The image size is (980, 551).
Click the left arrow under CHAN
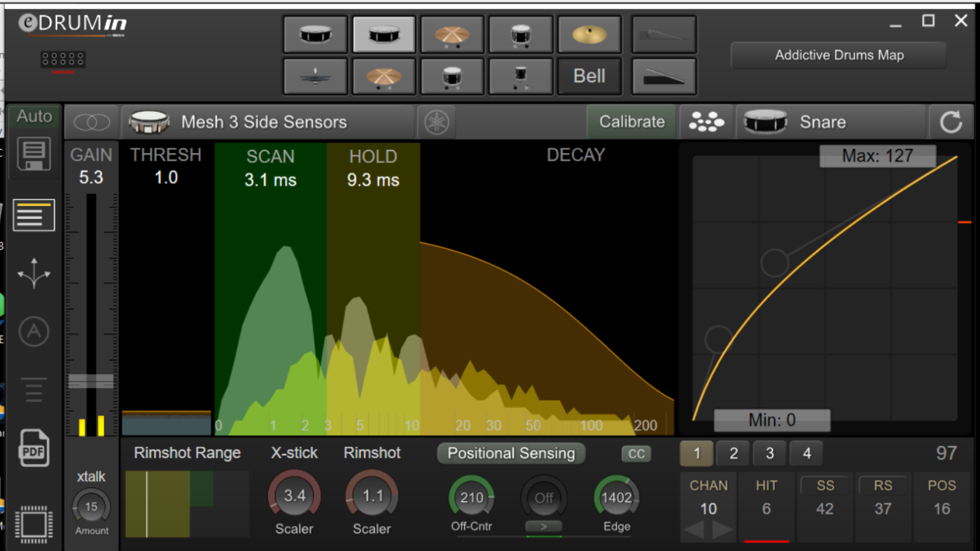tap(694, 530)
